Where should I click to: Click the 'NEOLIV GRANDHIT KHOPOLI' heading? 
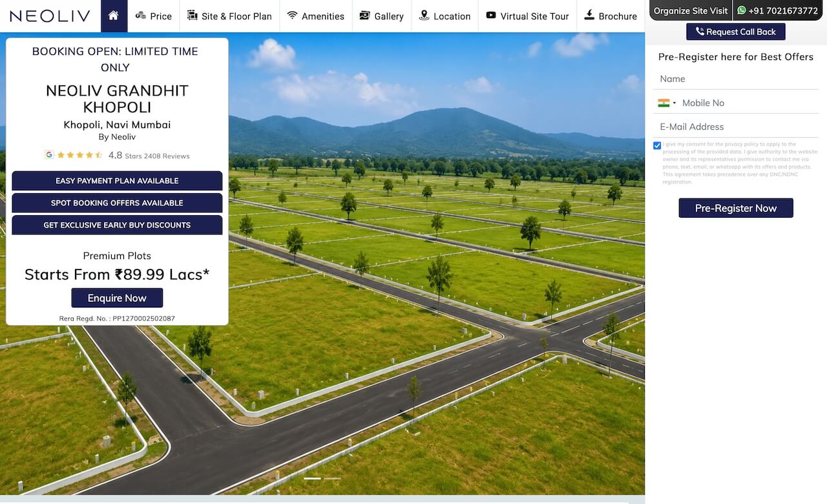[117, 99]
